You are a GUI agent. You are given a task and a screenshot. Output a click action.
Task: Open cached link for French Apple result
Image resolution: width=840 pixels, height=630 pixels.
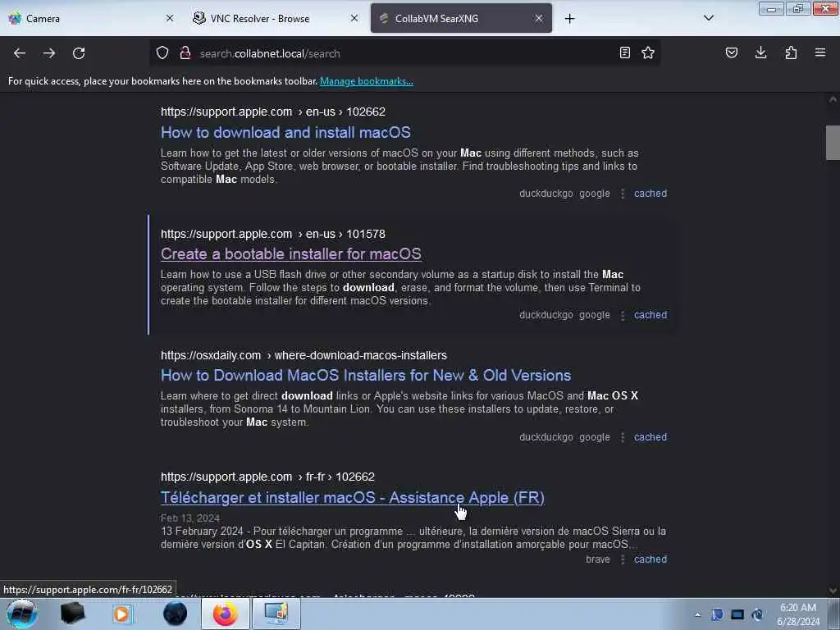click(651, 559)
